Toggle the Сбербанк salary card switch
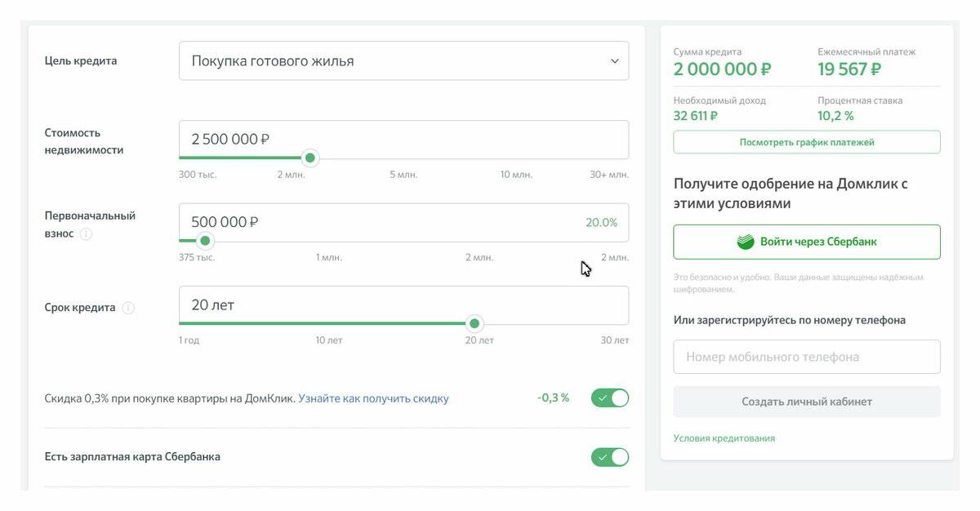This screenshot has height=511, width=980. pyautogui.click(x=610, y=457)
